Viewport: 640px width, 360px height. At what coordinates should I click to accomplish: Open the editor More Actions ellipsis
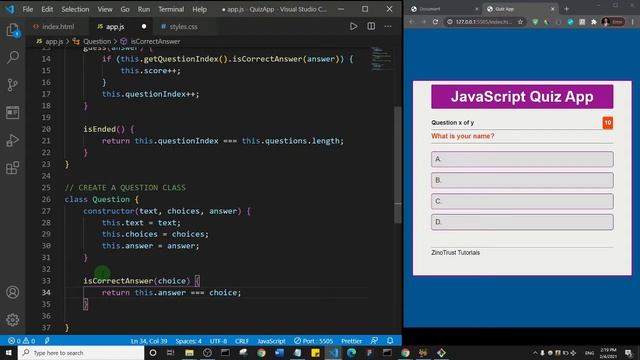(388, 27)
